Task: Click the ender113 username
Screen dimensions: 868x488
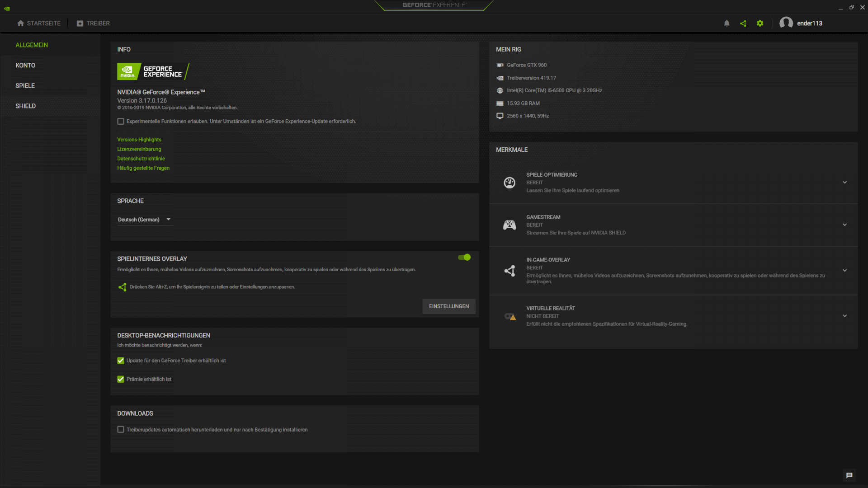Action: [810, 23]
